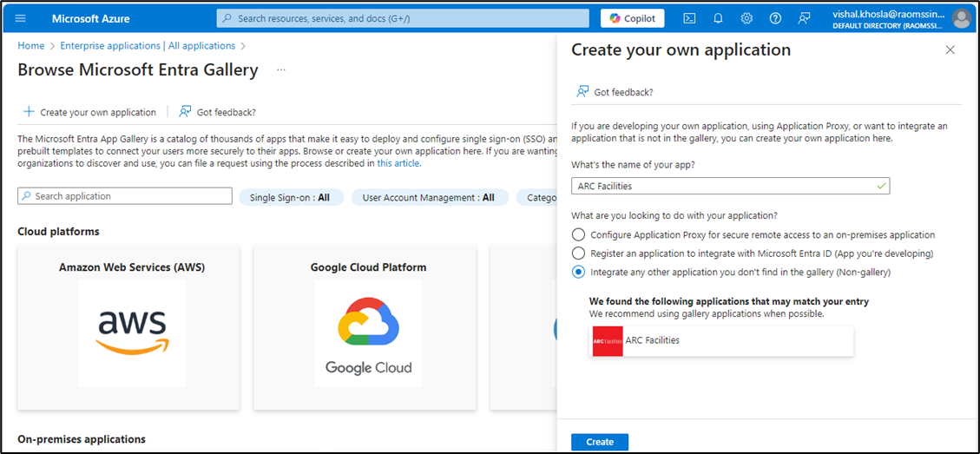Focus the global search resources box
The width and height of the screenshot is (980, 454).
coord(403,19)
